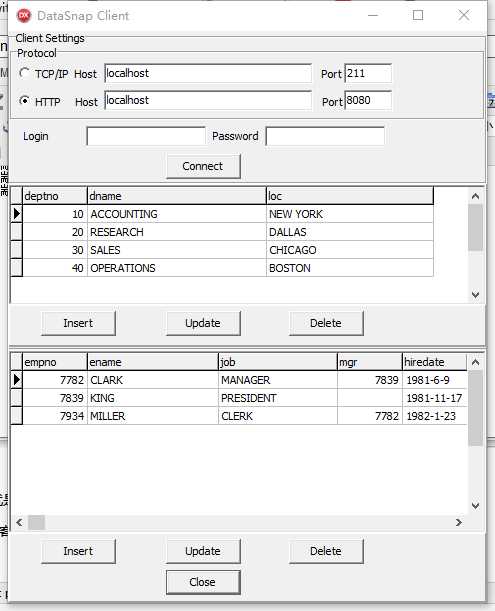Viewport: 495px width, 611px height.
Task: Select the TCP/IP protocol radio button
Action: [24, 73]
